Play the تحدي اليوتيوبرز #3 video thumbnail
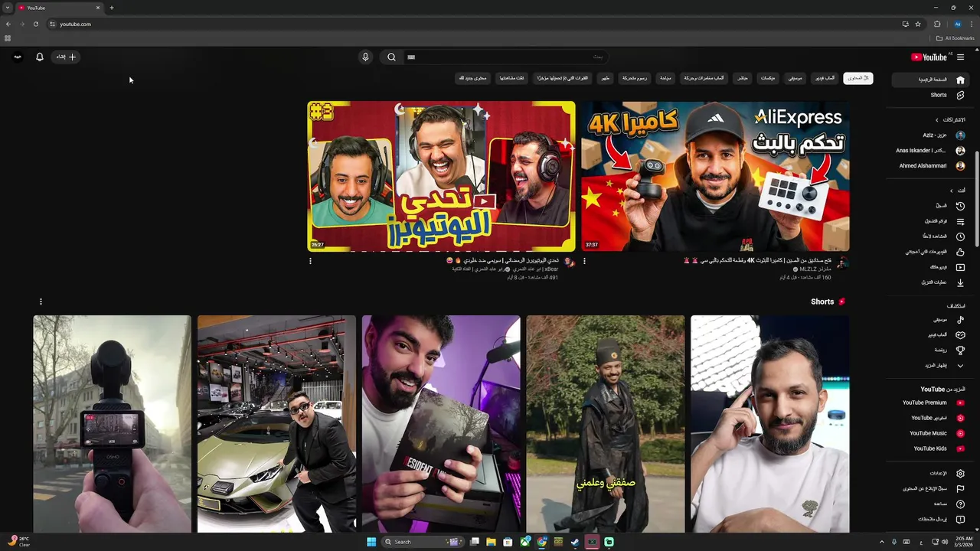980x551 pixels. (x=441, y=176)
